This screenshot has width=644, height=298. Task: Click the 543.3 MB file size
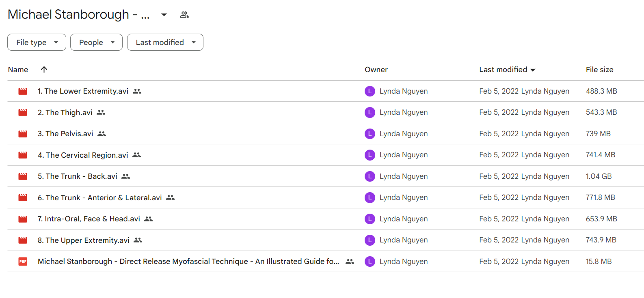coord(601,112)
